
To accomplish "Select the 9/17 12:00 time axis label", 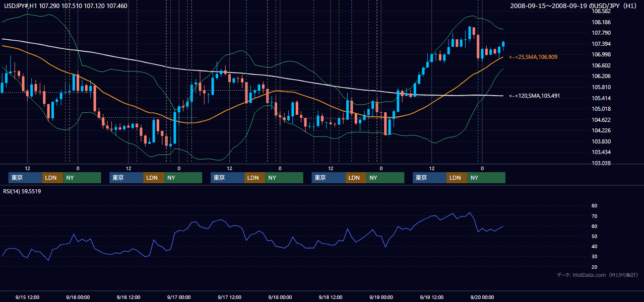I will coord(230,297).
